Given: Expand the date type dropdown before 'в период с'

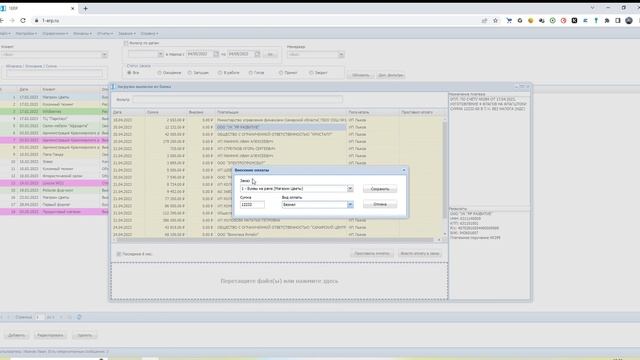Looking at the screenshot, I should point(160,54).
